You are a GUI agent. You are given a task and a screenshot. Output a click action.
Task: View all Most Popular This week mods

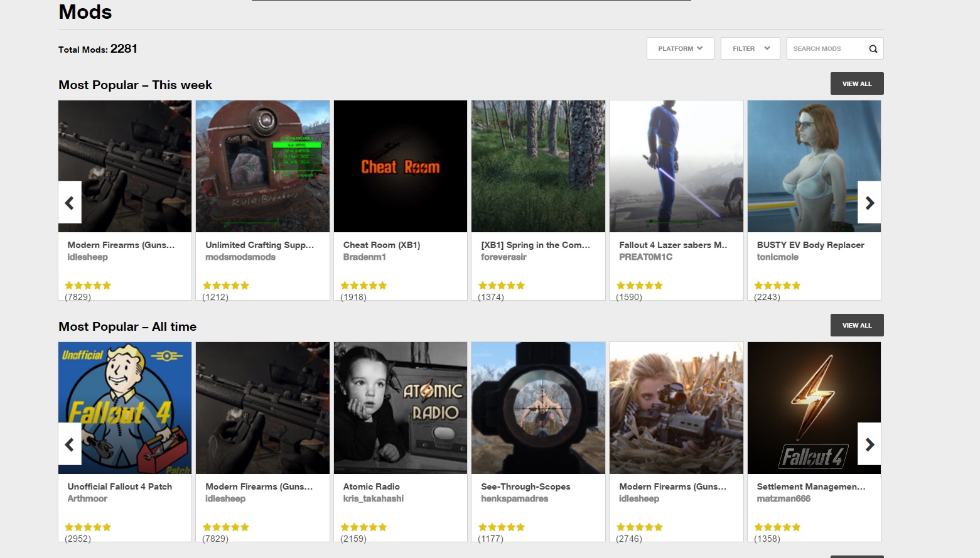click(x=856, y=83)
